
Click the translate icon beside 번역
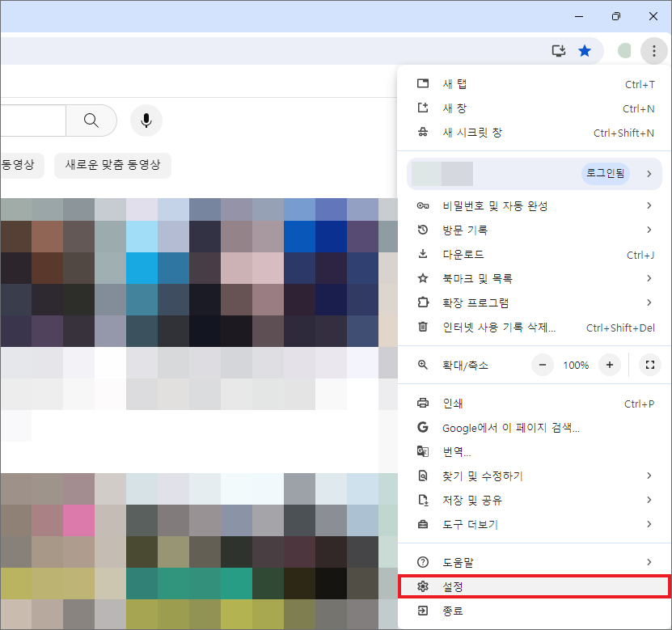coord(423,451)
